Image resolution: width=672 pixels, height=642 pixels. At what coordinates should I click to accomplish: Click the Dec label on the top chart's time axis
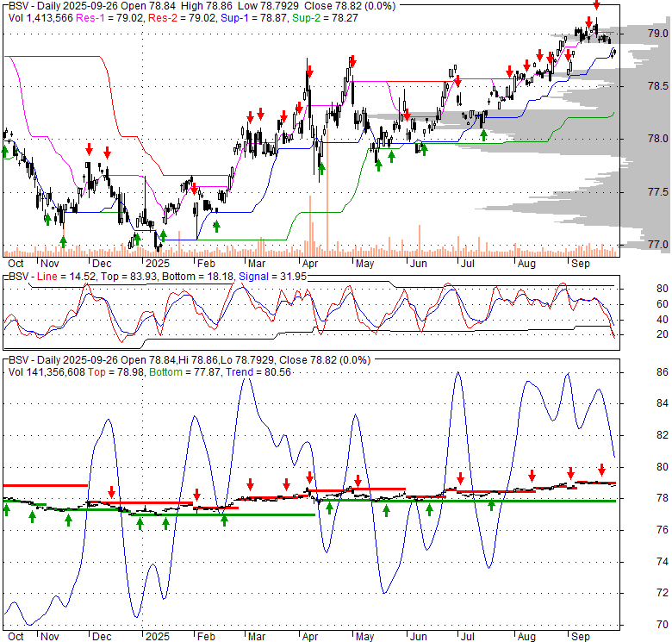[x=102, y=264]
